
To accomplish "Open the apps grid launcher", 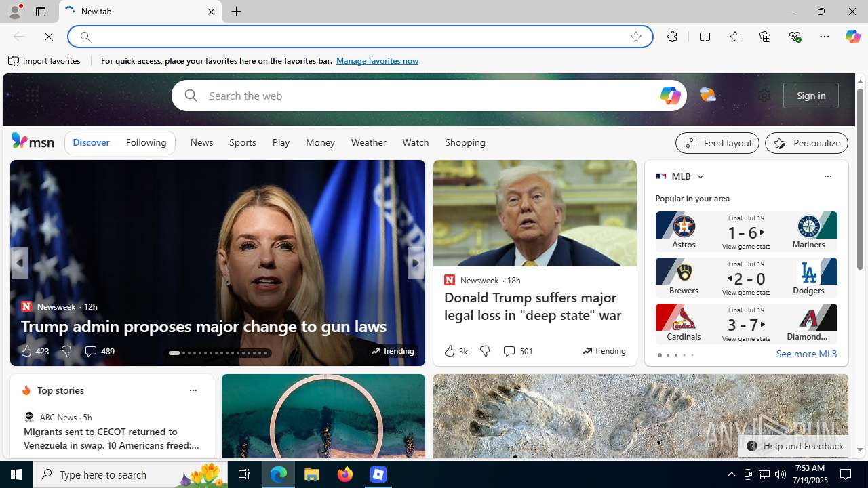I will [x=32, y=96].
